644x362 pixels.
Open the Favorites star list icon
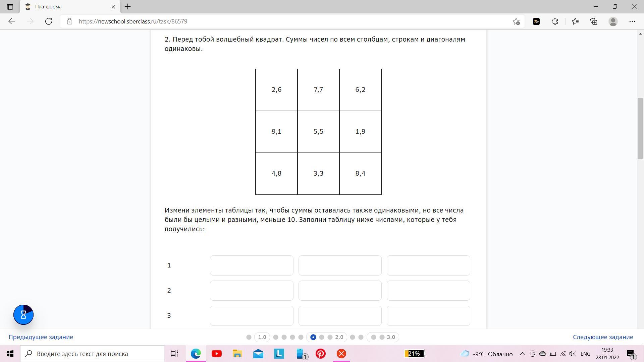tap(575, 21)
